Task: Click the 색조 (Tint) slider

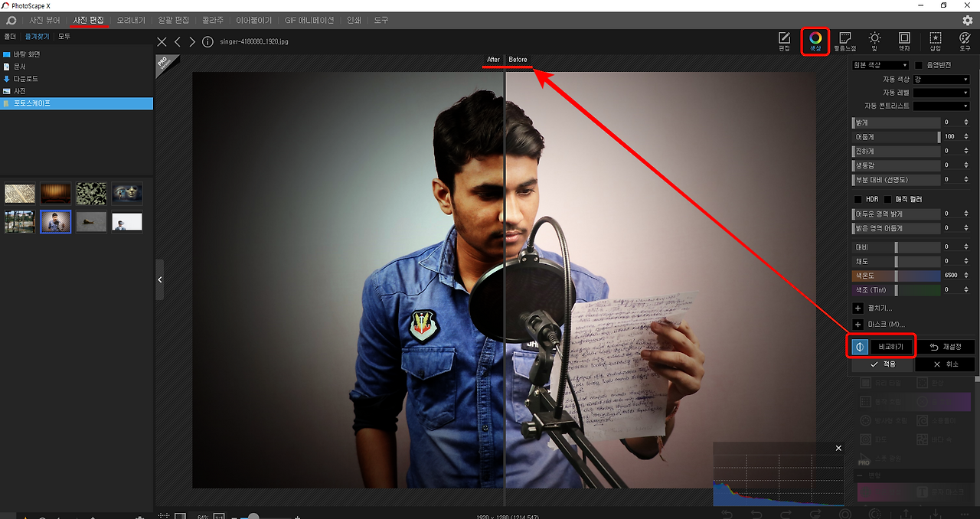Action: [896, 289]
